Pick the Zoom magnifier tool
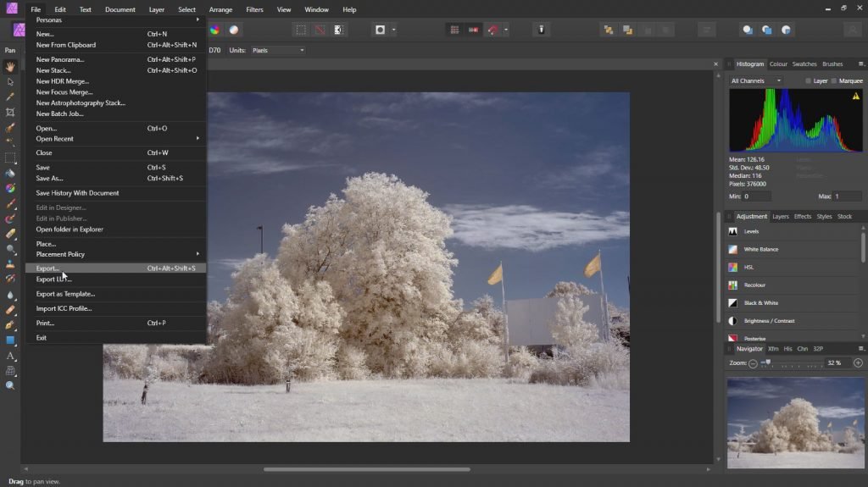 (x=10, y=385)
